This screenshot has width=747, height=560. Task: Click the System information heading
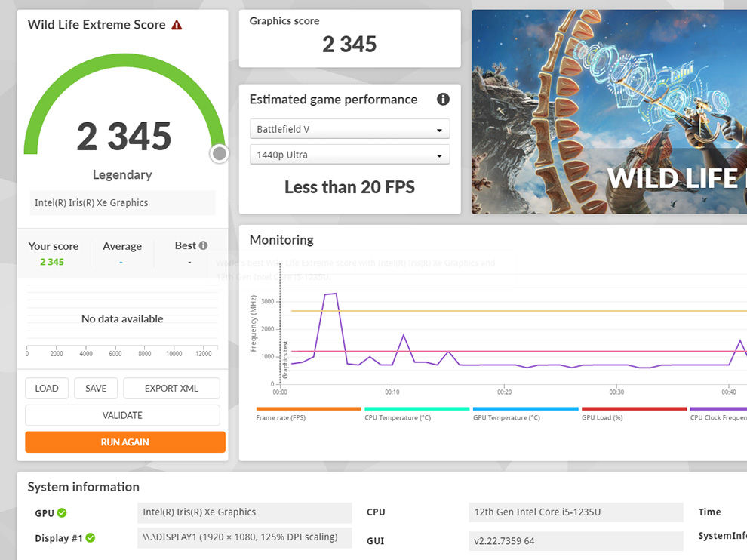click(83, 487)
